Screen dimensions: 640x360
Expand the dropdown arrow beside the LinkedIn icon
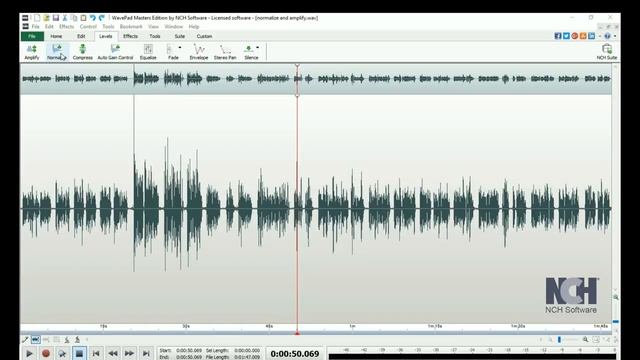pyautogui.click(x=600, y=36)
